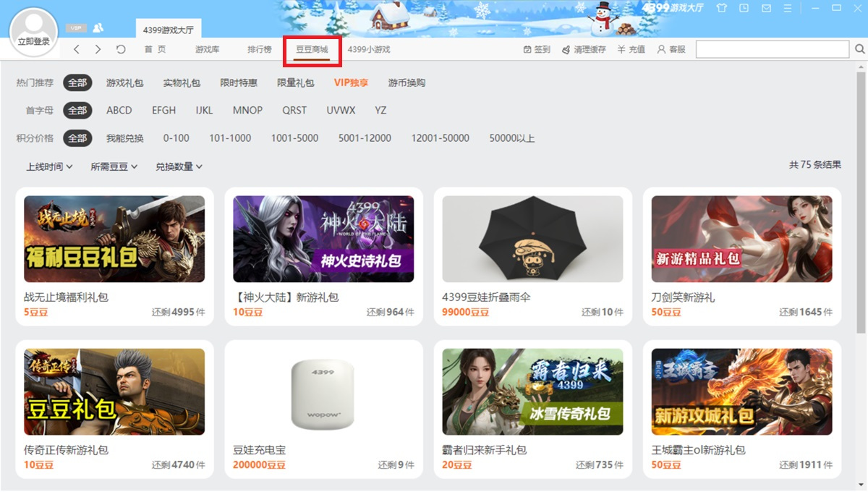The width and height of the screenshot is (868, 492).
Task: Open the 4399豆娃折叠雨伞 umbrella thumbnail
Action: click(x=532, y=239)
